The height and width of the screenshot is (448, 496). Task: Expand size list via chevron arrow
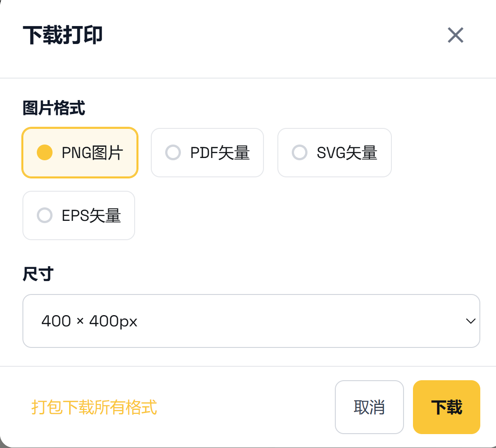pos(470,321)
